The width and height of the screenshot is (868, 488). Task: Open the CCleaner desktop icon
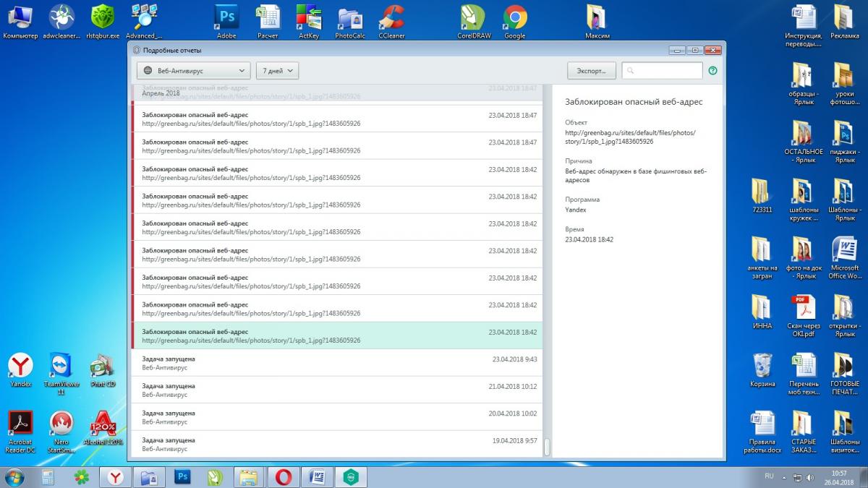click(x=393, y=21)
